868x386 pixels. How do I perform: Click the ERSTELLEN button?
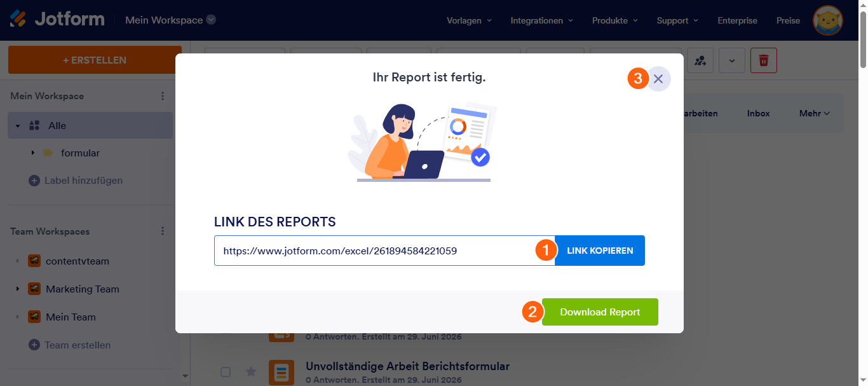[x=95, y=60]
